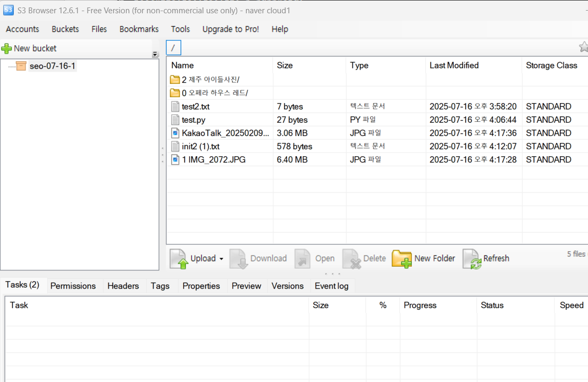Select the seo-07-16-1 bucket
This screenshot has height=382, width=588.
tap(53, 66)
